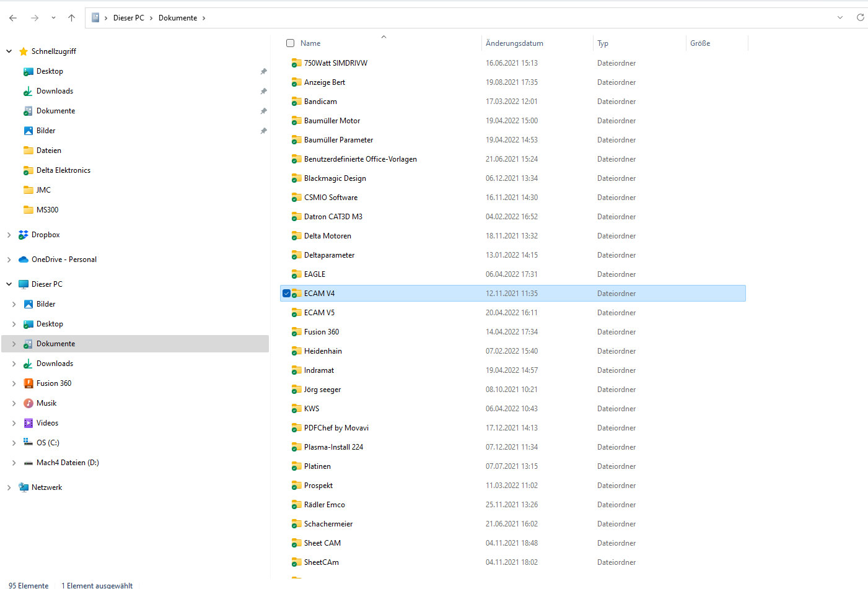This screenshot has width=868, height=589.
Task: Sort files by Typ column header
Action: 603,43
